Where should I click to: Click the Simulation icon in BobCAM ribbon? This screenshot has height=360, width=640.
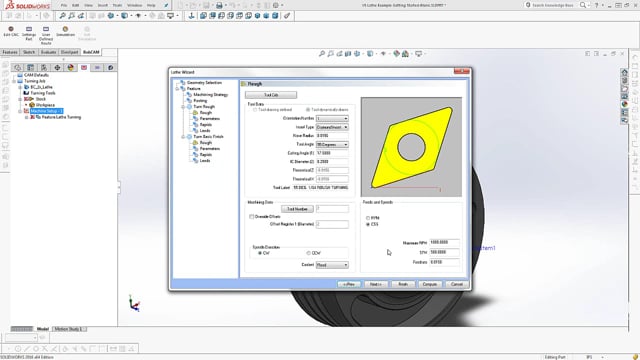65,29
